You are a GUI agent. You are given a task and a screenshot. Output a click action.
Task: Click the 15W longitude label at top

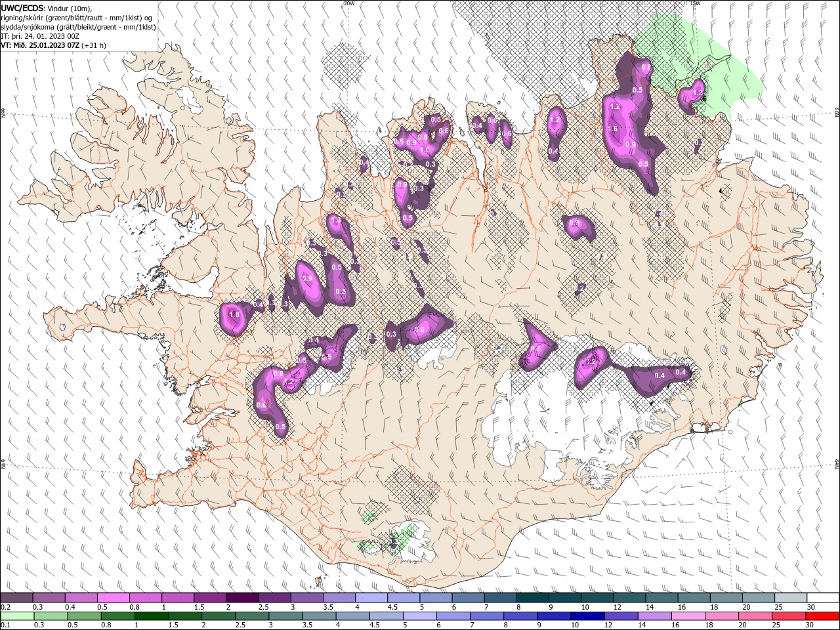pyautogui.click(x=695, y=3)
